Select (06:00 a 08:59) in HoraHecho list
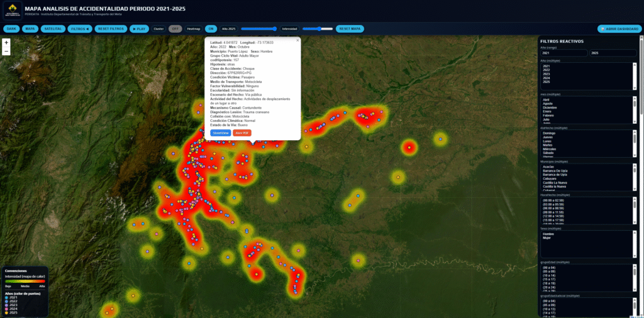644x318 pixels. (x=587, y=208)
